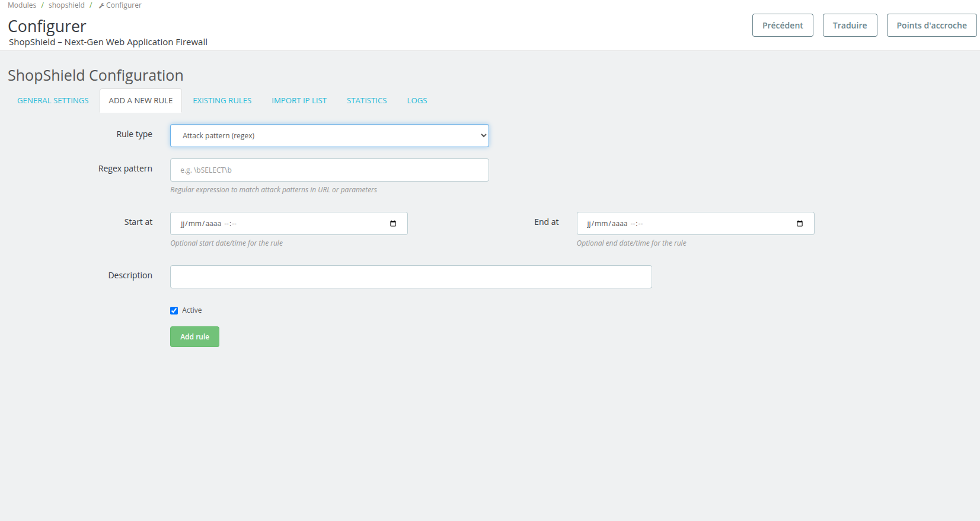
Task: Click the End at date text field
Action: (695, 224)
